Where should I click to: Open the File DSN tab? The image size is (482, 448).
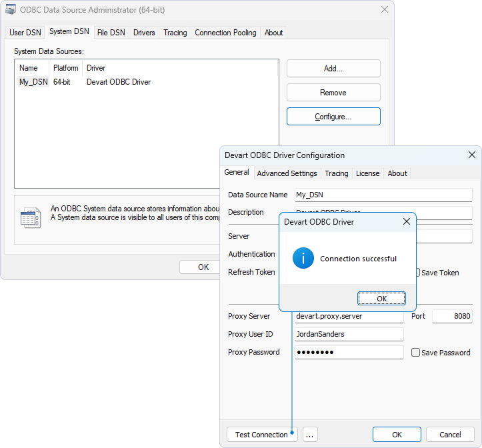[x=111, y=32]
